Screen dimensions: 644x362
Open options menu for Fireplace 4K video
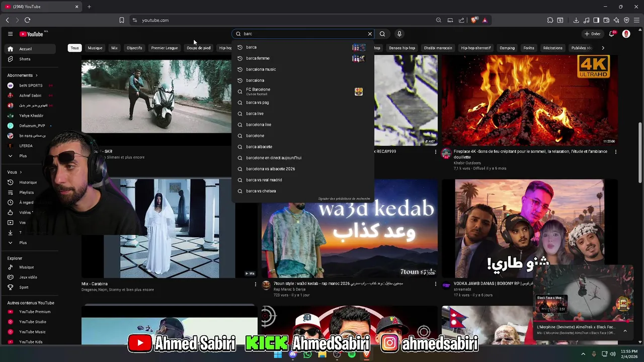(615, 152)
